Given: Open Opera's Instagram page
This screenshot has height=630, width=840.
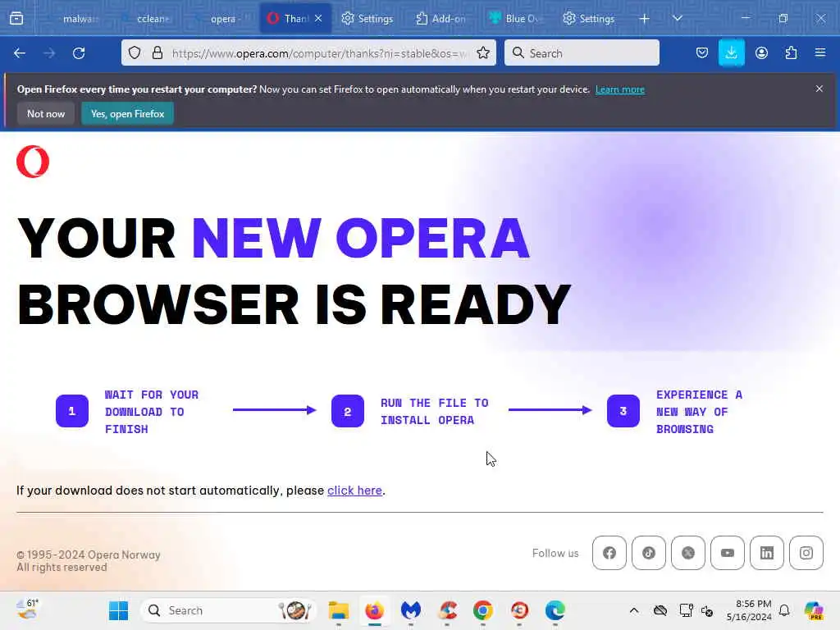Looking at the screenshot, I should click(x=806, y=553).
